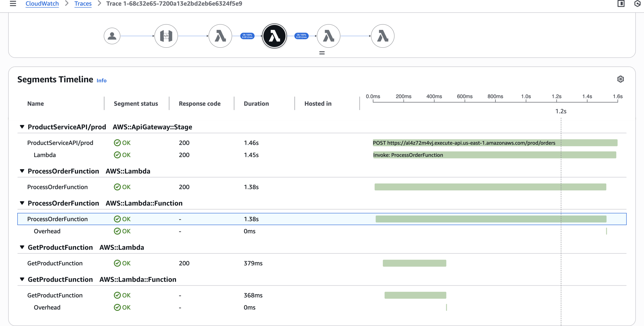
Task: Collapse GetProductFunction AWS::Lambda::Function group
Action: tap(22, 279)
